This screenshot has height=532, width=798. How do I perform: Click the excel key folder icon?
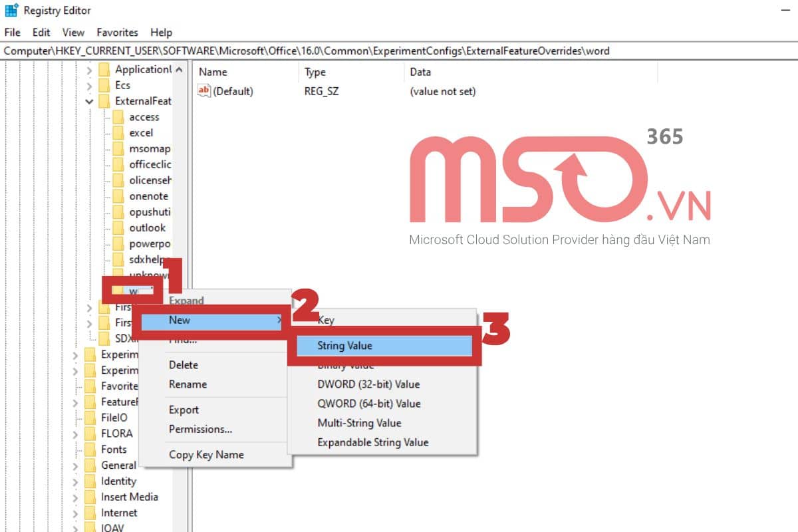(118, 133)
